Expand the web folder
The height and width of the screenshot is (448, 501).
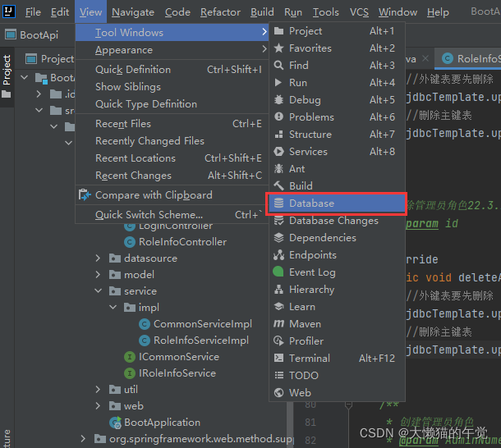pos(98,406)
